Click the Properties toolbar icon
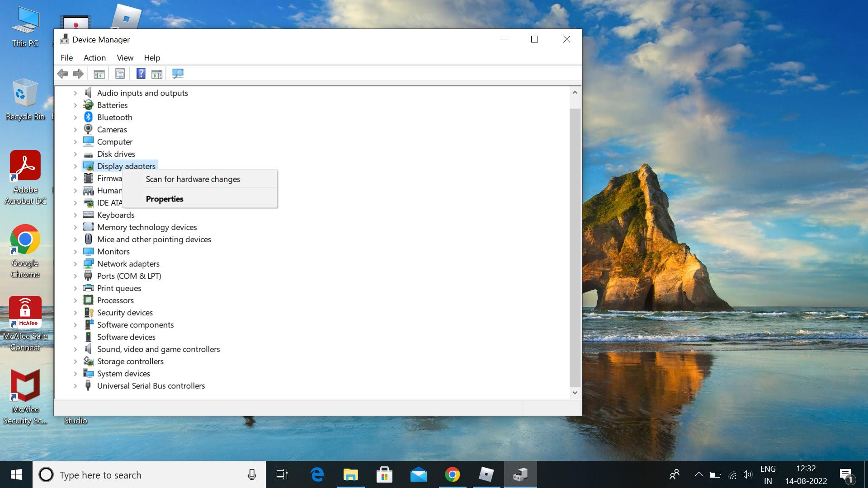 pyautogui.click(x=120, y=74)
